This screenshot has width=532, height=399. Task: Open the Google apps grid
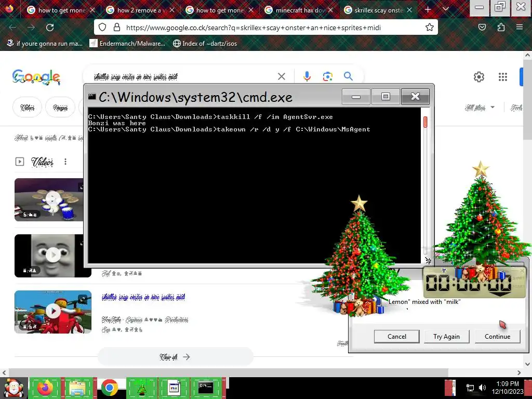coord(503,77)
